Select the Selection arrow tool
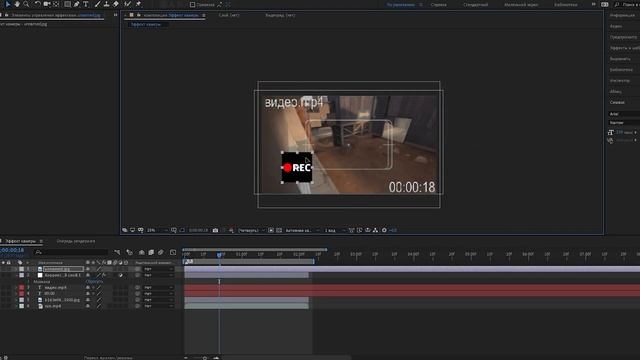The image size is (640, 360). click(x=8, y=4)
